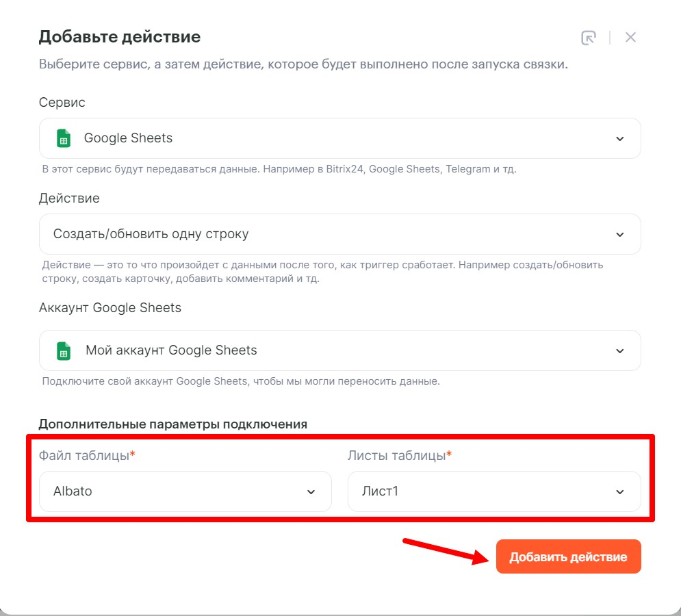Click the Сервис label
This screenshot has width=681, height=616.
[62, 102]
